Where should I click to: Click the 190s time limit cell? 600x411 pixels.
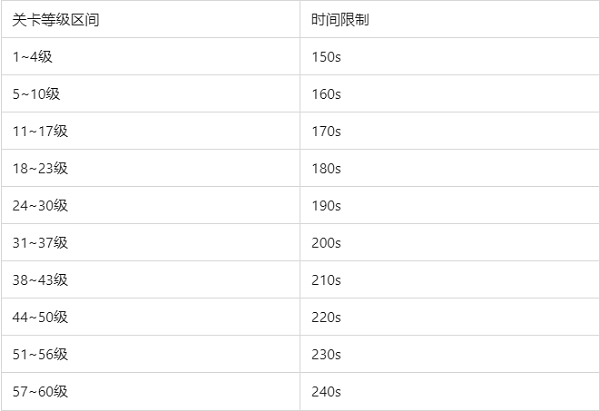pos(327,205)
